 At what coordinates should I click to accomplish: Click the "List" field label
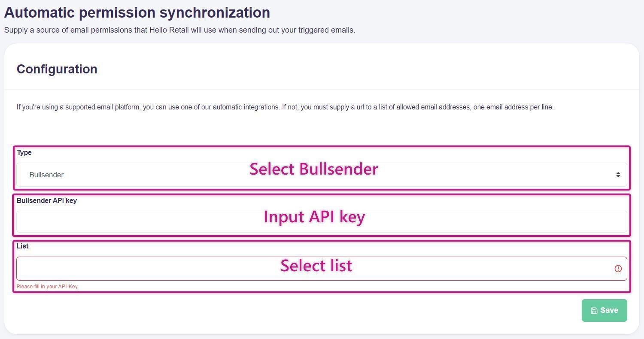click(x=22, y=246)
